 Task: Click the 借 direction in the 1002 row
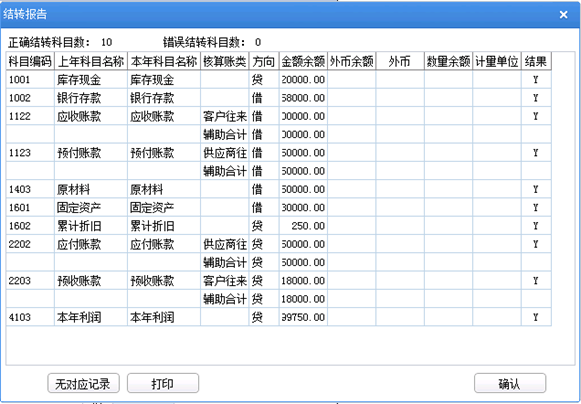pos(257,98)
